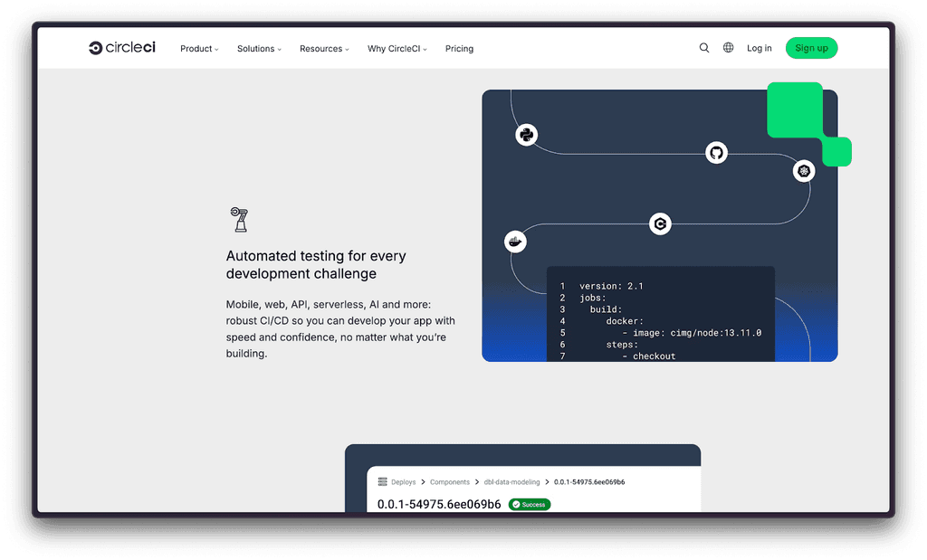The width and height of the screenshot is (927, 560).
Task: Click the CircleCI logo in the navbar
Action: [121, 48]
